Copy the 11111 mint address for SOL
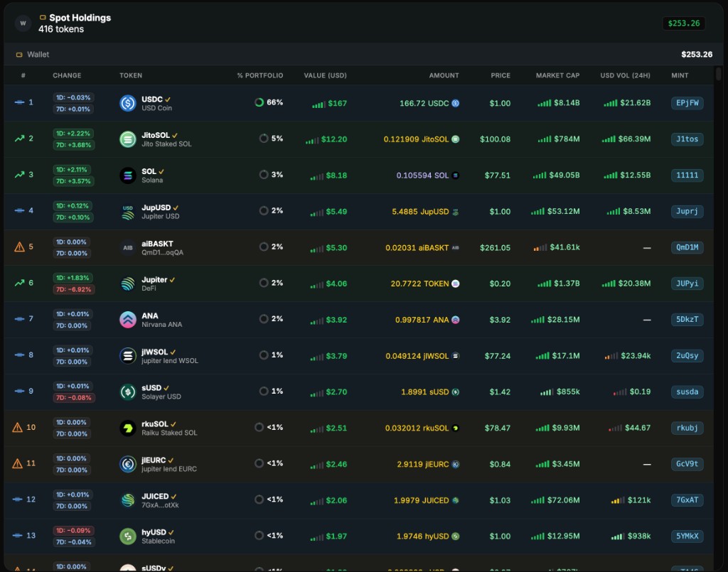This screenshot has height=572, width=728. (687, 176)
